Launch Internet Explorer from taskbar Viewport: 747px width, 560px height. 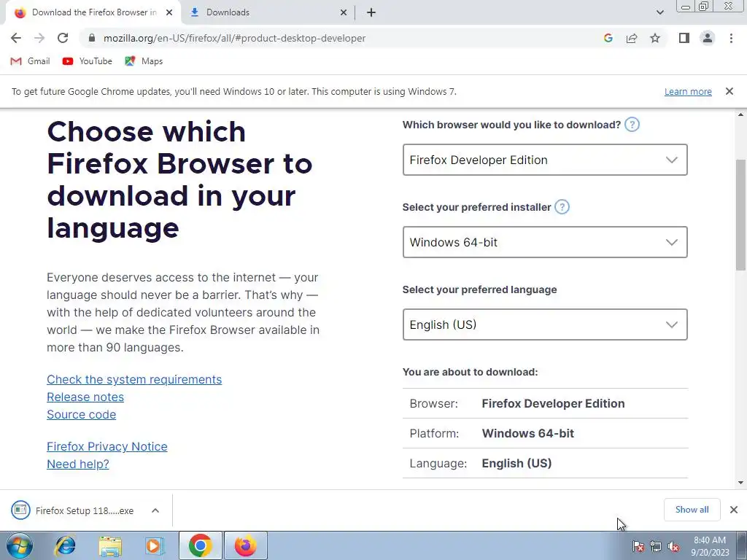tap(65, 545)
